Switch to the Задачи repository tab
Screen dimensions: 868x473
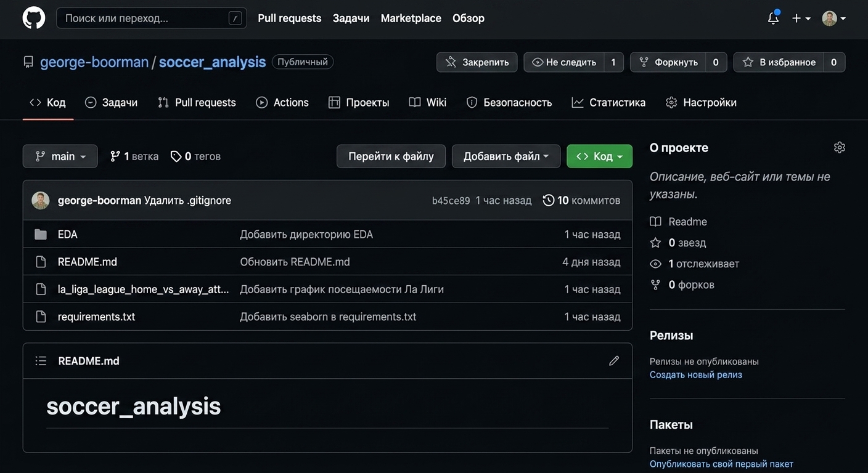click(x=111, y=102)
